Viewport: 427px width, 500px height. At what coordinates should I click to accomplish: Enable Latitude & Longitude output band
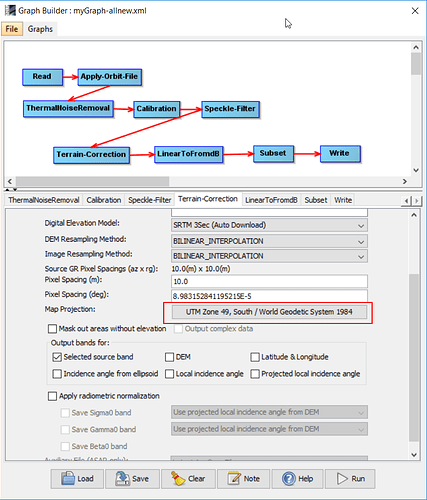click(x=255, y=357)
